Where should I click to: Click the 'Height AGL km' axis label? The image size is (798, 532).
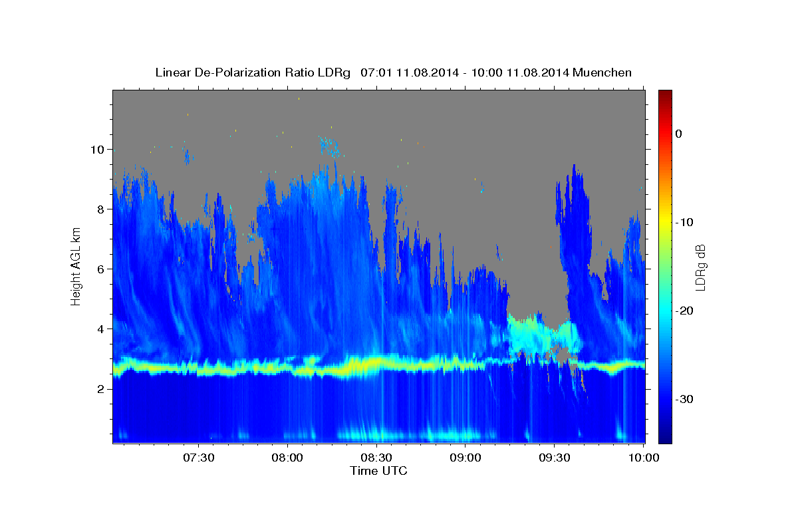pyautogui.click(x=76, y=266)
